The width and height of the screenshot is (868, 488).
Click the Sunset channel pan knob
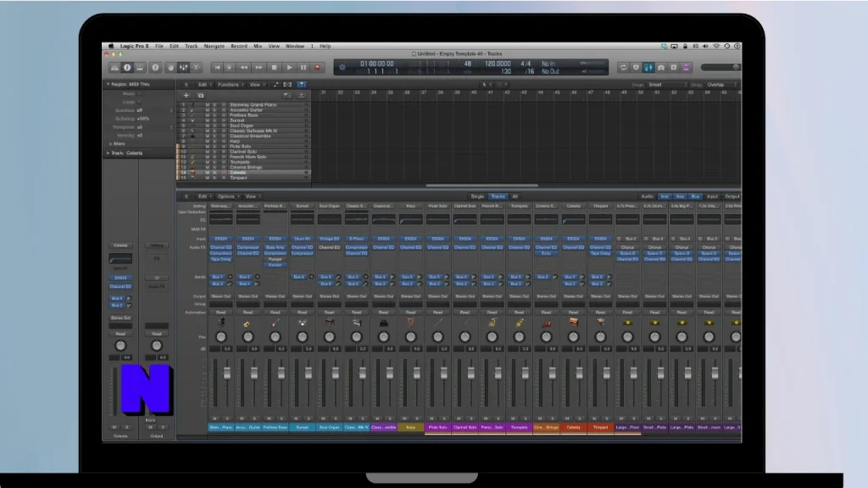(303, 336)
